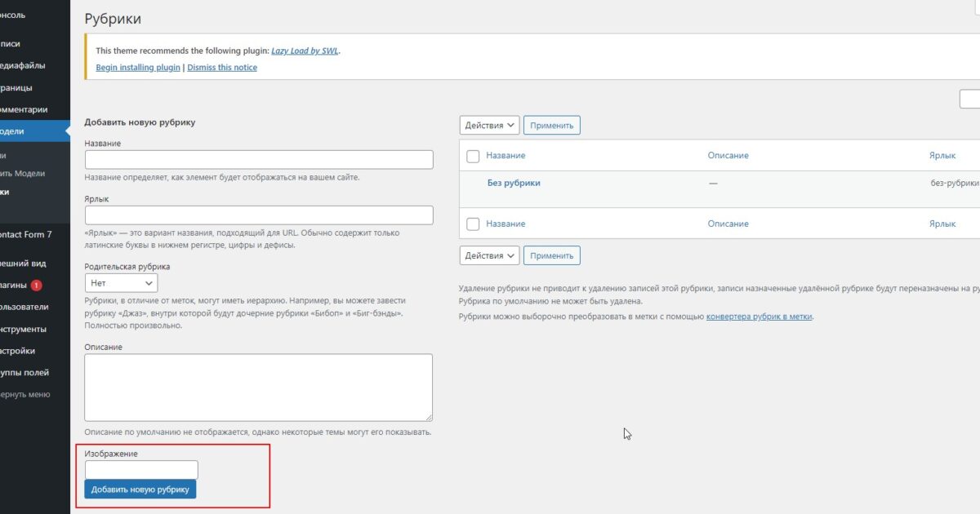Open Инструменты in the sidebar
Image resolution: width=980 pixels, height=514 pixels.
(23, 330)
